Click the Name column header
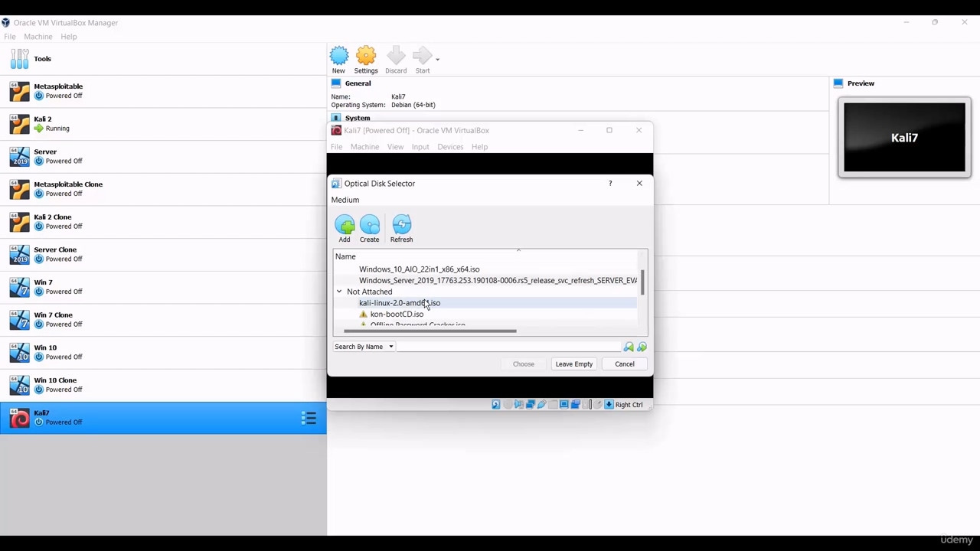The height and width of the screenshot is (551, 980). (486, 256)
